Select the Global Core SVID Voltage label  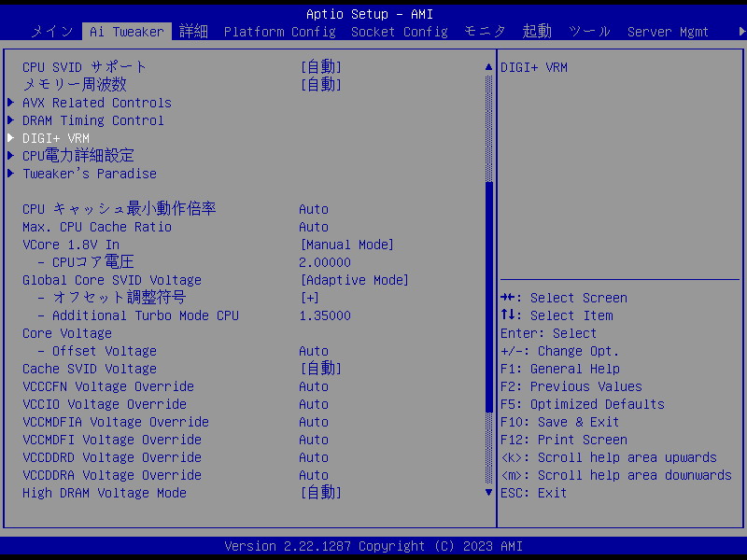click(112, 281)
